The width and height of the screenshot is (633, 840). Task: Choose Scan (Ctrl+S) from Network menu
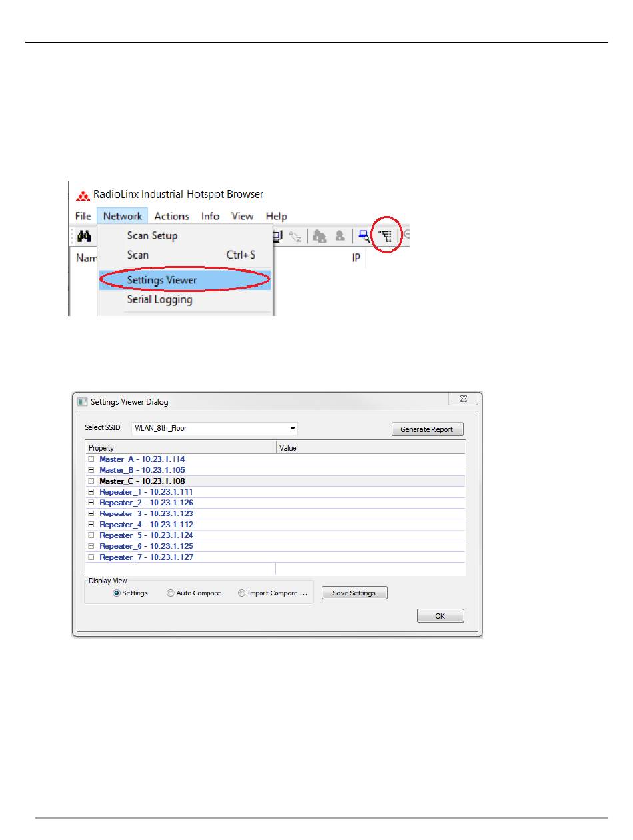[185, 255]
